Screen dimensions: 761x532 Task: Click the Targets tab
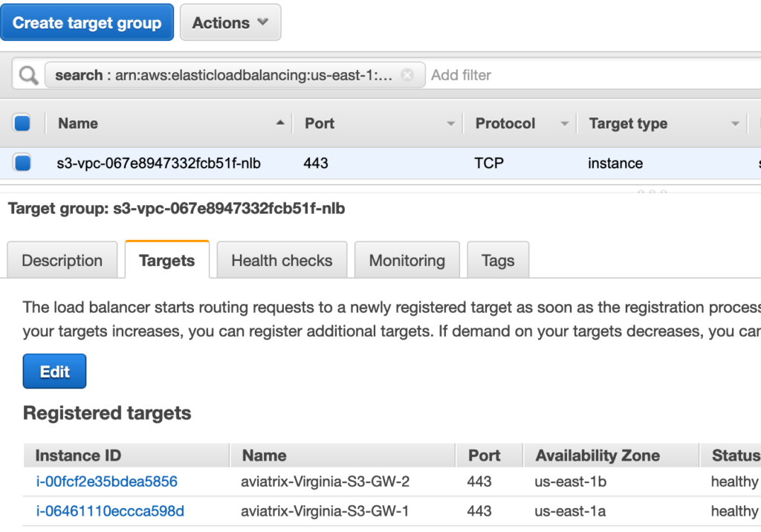tap(167, 261)
